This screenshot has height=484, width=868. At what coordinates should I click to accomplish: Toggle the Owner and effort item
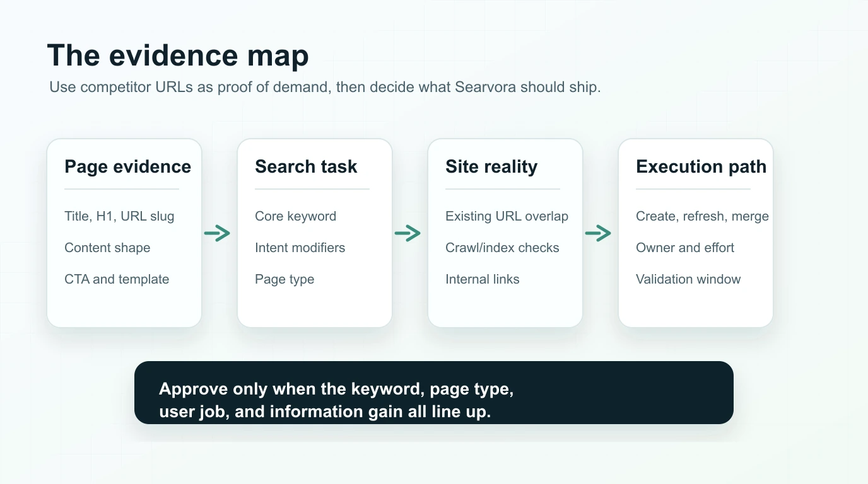(685, 248)
